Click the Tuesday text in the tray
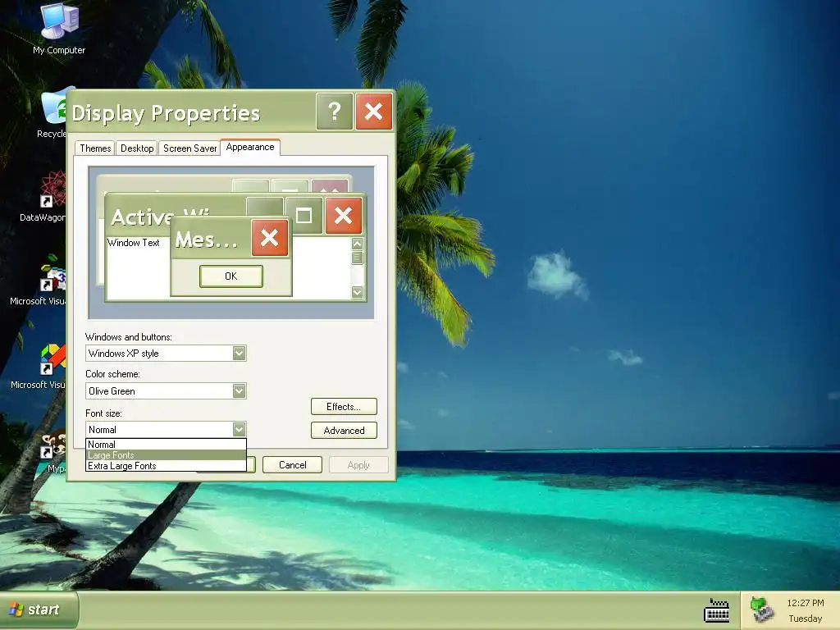 pos(806,619)
